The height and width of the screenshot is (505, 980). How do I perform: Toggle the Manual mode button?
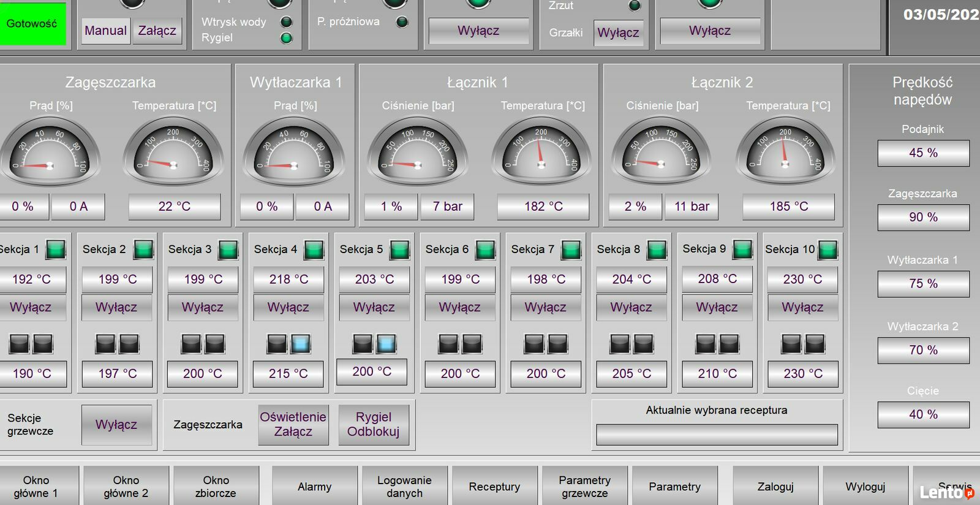click(105, 31)
